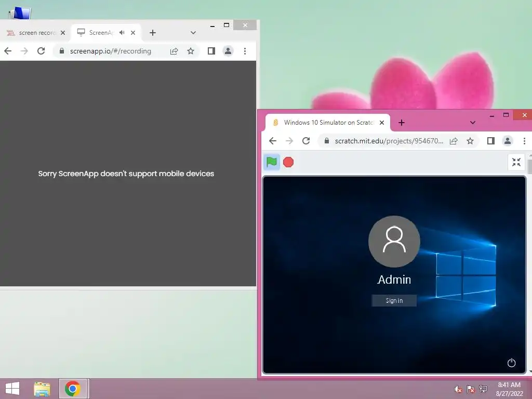Click the Admin user avatar circle
This screenshot has width=532, height=399.
(x=394, y=241)
